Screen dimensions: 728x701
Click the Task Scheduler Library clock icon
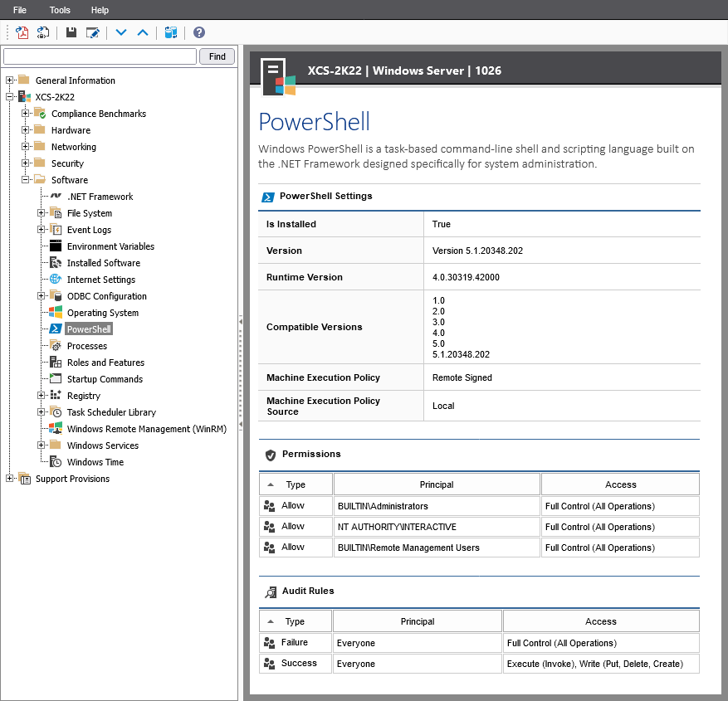[x=56, y=411]
